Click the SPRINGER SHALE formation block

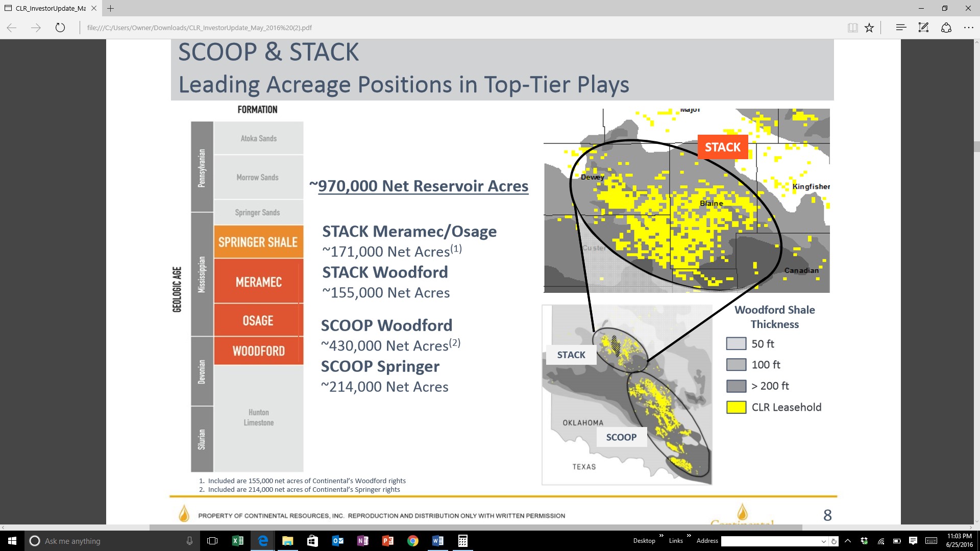point(258,242)
